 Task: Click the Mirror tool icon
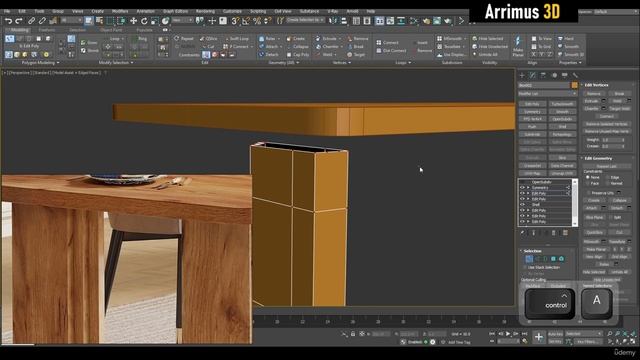[x=333, y=20]
